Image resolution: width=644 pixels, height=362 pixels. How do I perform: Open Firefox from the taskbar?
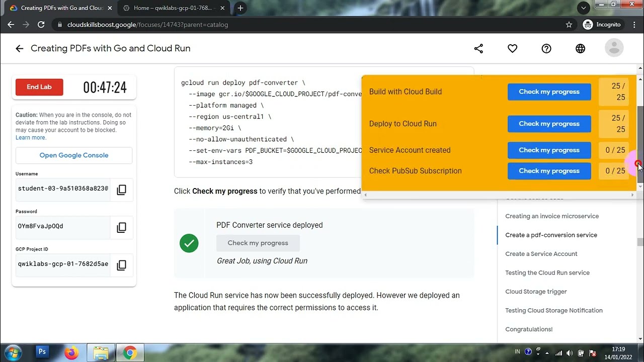coord(71,353)
